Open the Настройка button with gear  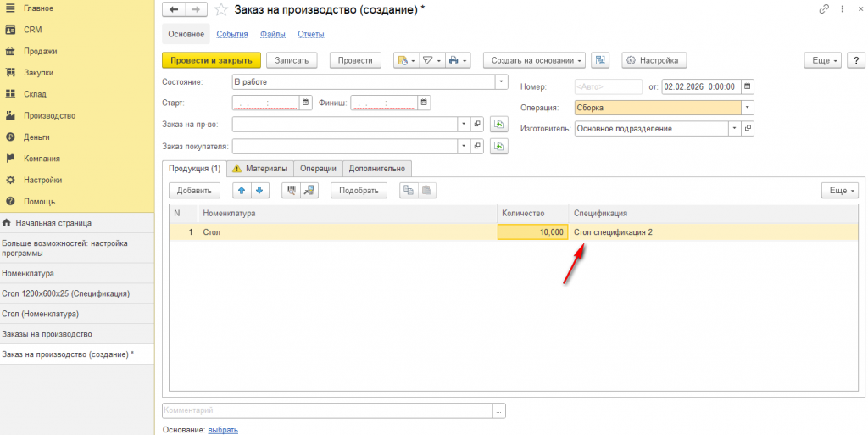(x=654, y=60)
